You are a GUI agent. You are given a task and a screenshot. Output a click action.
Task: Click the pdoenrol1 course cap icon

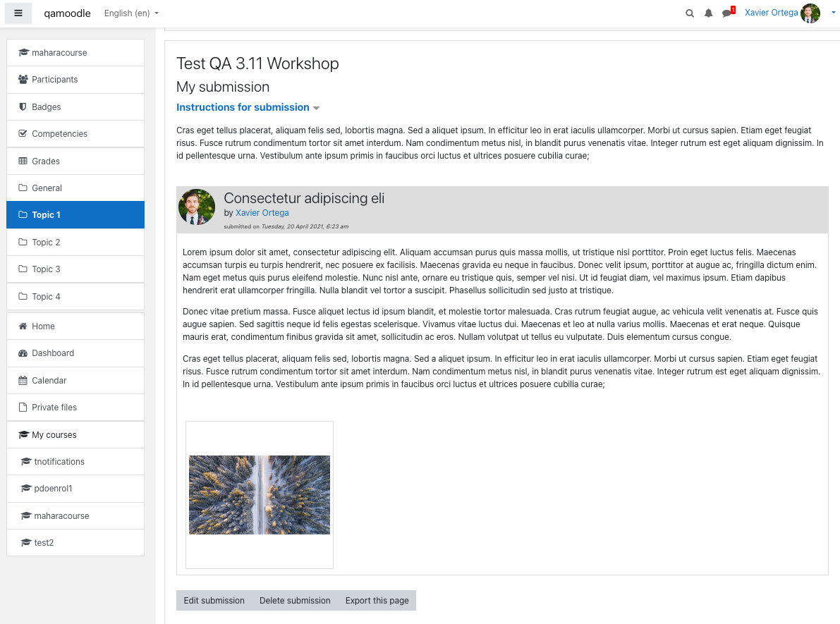point(25,488)
